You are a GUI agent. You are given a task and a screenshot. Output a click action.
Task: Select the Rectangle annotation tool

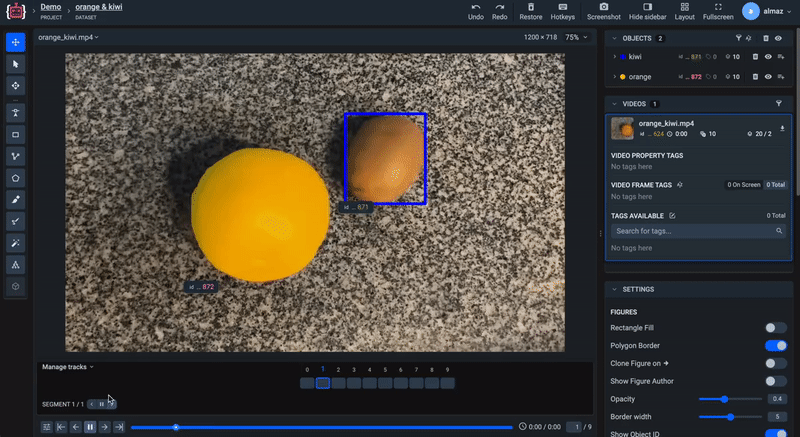tap(15, 134)
